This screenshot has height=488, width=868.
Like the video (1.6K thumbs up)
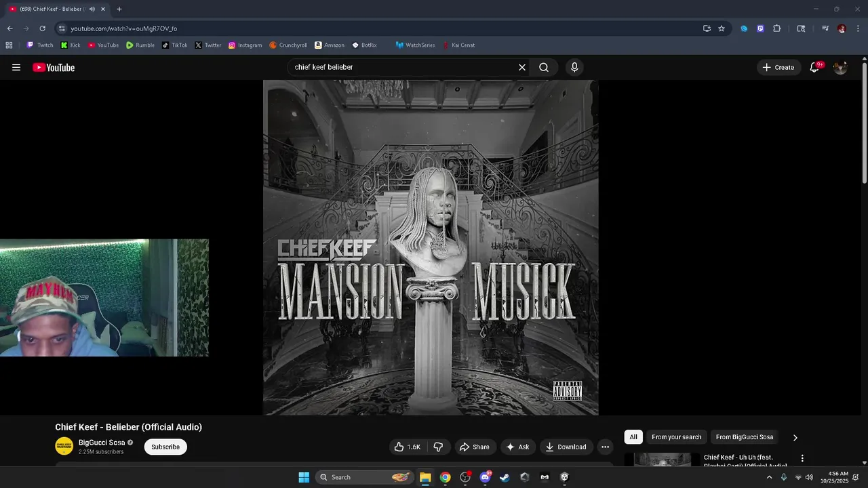(x=408, y=447)
